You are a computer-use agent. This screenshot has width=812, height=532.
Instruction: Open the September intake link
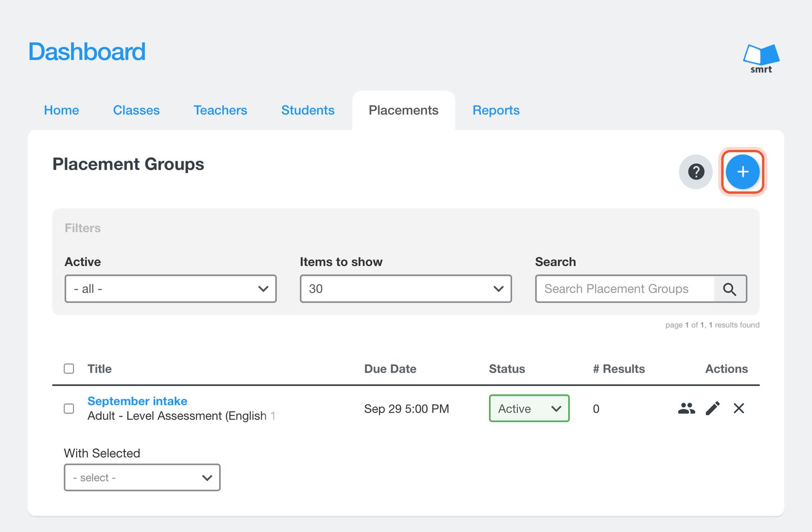[138, 401]
